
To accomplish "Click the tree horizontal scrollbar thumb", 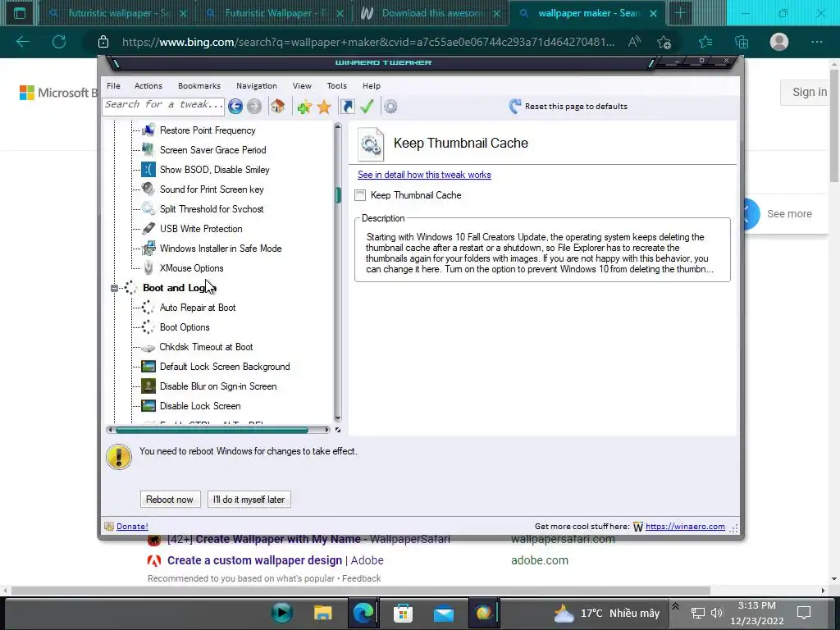I will [212, 430].
